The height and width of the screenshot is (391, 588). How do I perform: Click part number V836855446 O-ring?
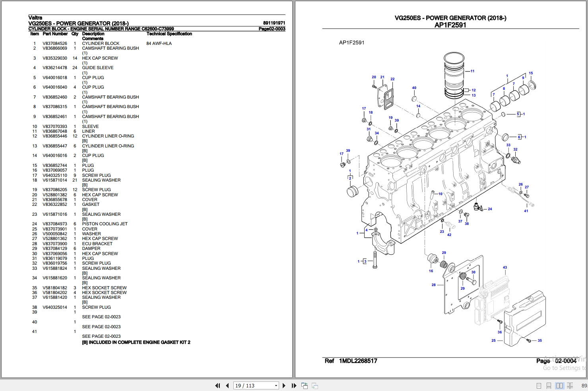[x=55, y=136]
